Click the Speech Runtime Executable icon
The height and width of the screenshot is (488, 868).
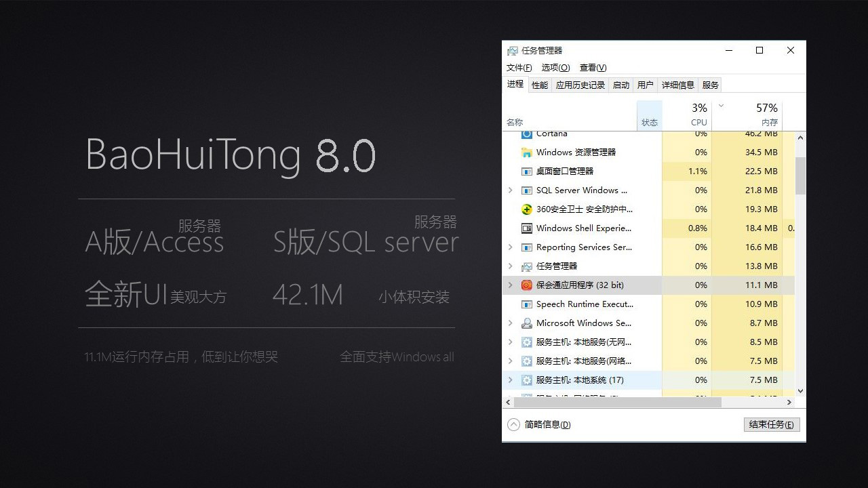click(x=526, y=304)
